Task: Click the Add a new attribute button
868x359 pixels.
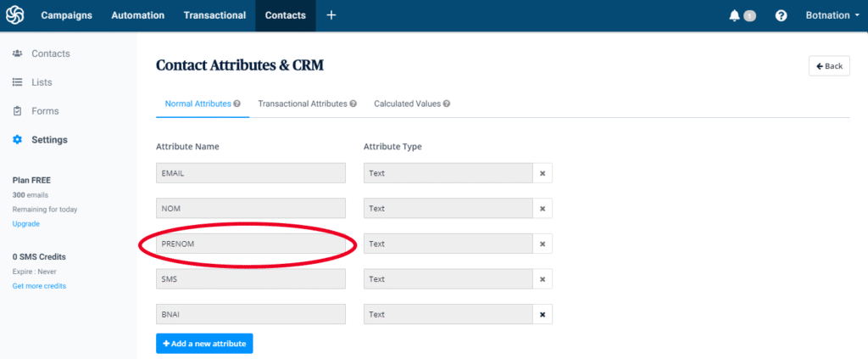Action: coord(204,343)
